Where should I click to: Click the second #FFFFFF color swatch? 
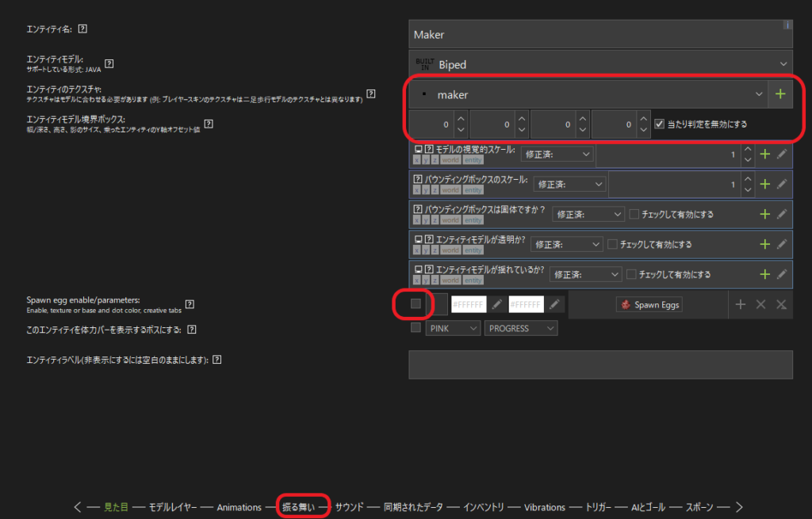tap(526, 304)
